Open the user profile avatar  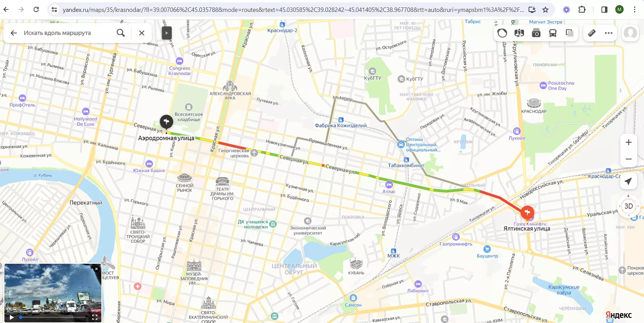[630, 33]
